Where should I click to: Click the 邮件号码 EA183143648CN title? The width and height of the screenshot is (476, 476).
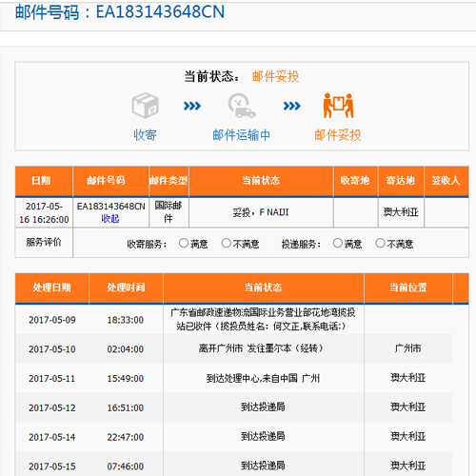[120, 12]
